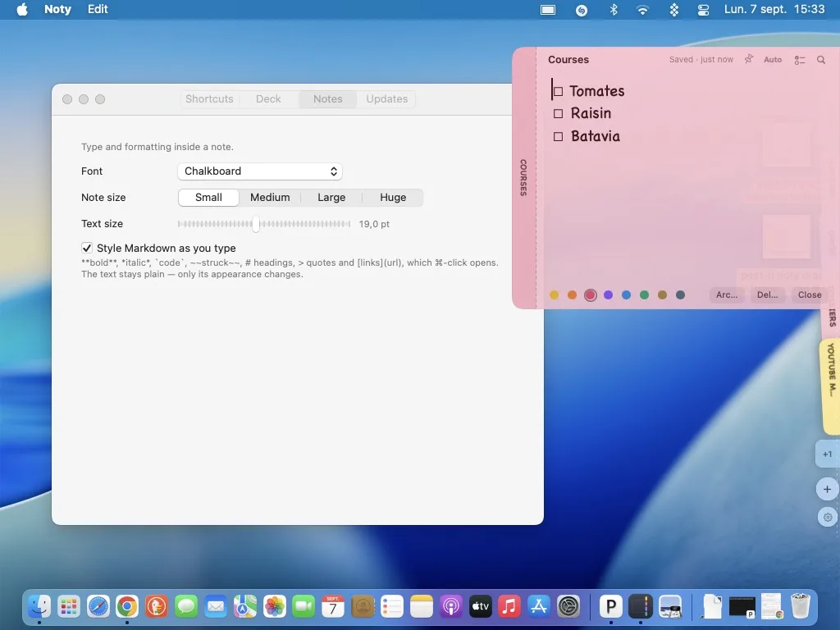840x630 pixels.
Task: Expand the +1 hidden notes tab
Action: point(827,454)
